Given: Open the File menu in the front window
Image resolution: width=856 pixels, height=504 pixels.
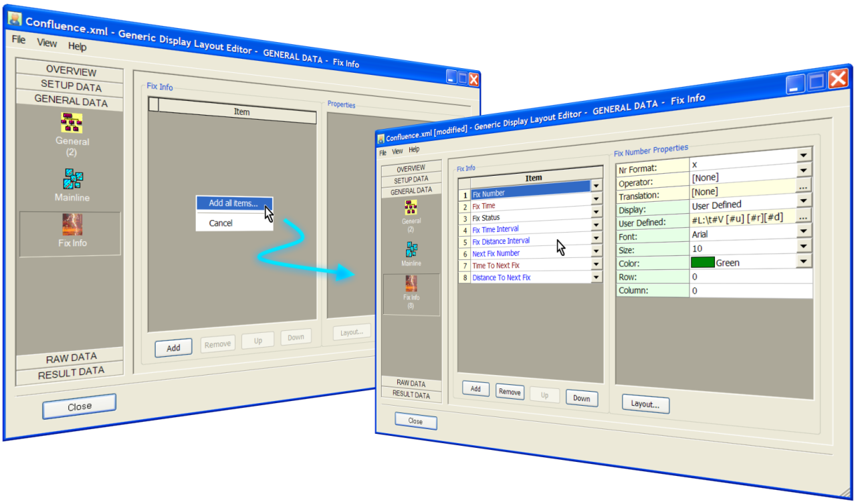Looking at the screenshot, I should (x=383, y=152).
